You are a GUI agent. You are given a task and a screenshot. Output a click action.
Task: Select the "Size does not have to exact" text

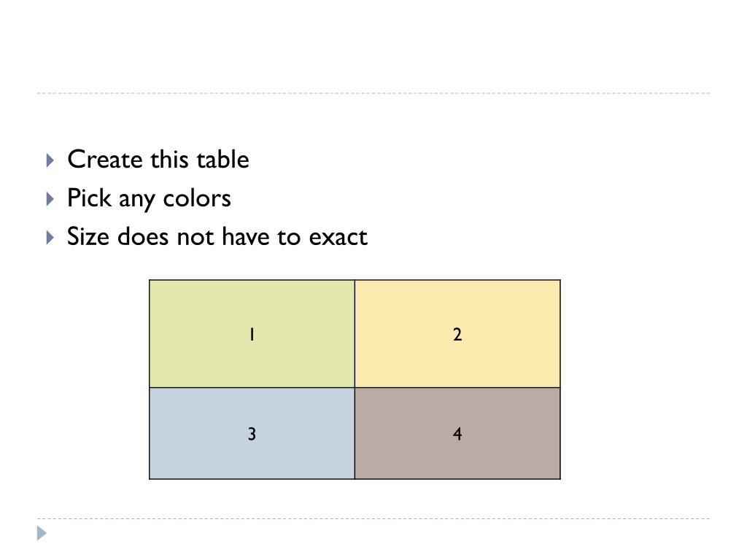pos(217,237)
